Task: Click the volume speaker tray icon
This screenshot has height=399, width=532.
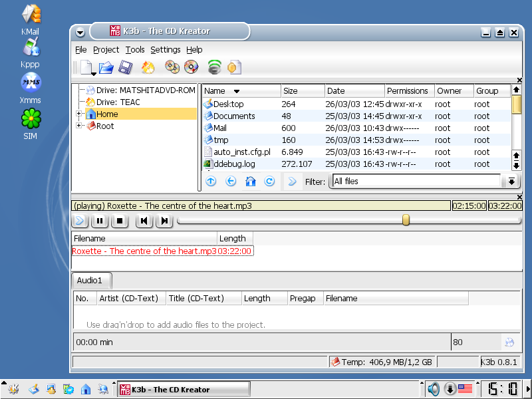Action: coord(433,389)
